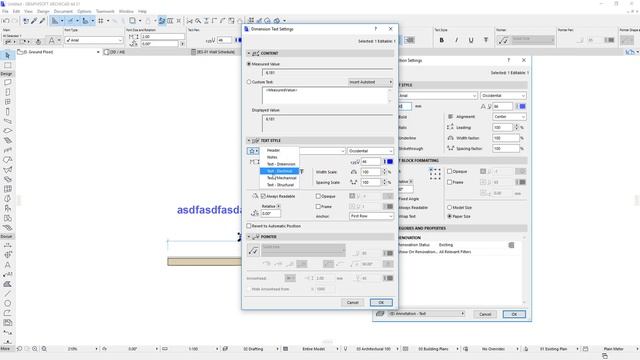The height and width of the screenshot is (360, 640).
Task: Open the Occidental script dropdown in Dimension Text Settings
Action: pyautogui.click(x=371, y=151)
